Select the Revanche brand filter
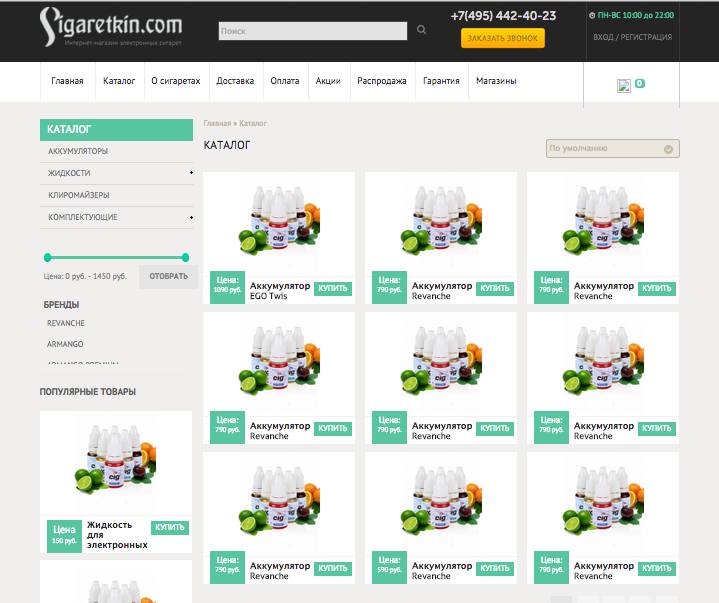Screen dimensions: 719x603 [x=66, y=323]
